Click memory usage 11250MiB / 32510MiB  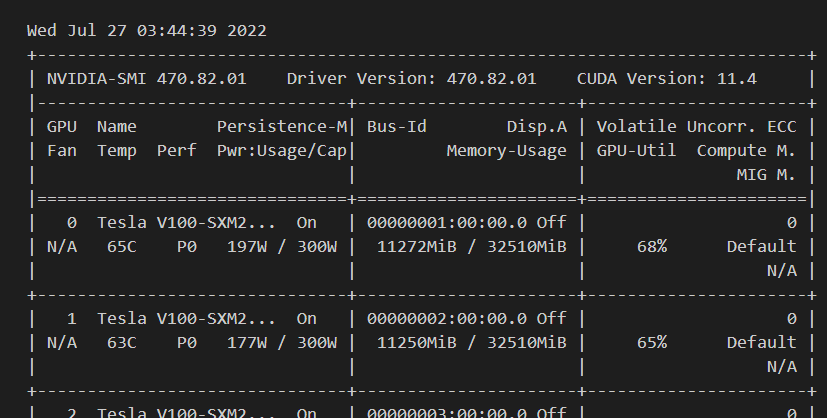tap(472, 343)
